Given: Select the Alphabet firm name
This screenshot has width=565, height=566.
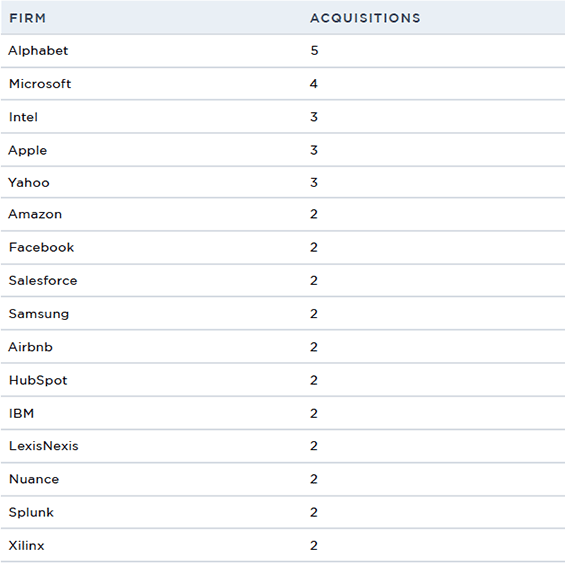Looking at the screenshot, I should (38, 51).
